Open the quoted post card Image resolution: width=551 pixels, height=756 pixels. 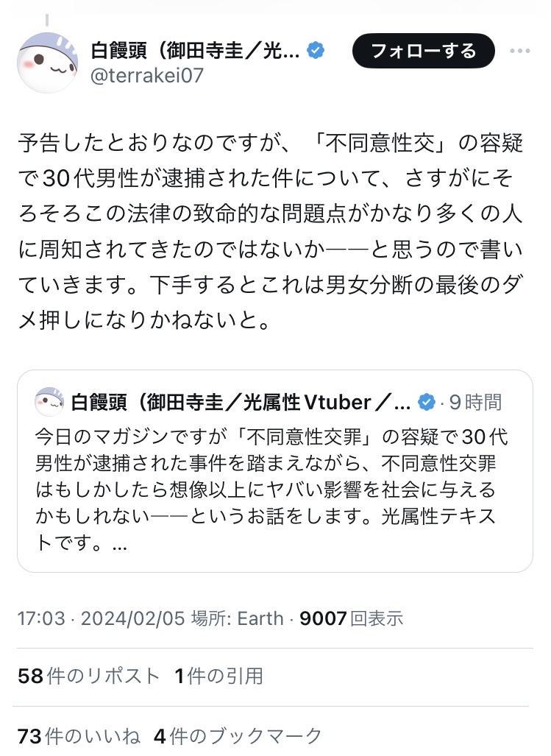(x=275, y=471)
